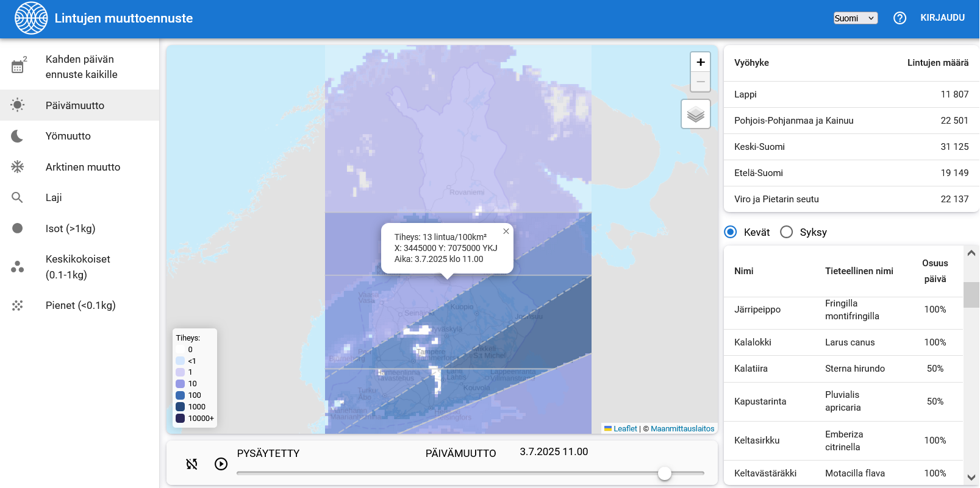Select the Kevät radio button
This screenshot has width=980, height=488.
tap(731, 232)
